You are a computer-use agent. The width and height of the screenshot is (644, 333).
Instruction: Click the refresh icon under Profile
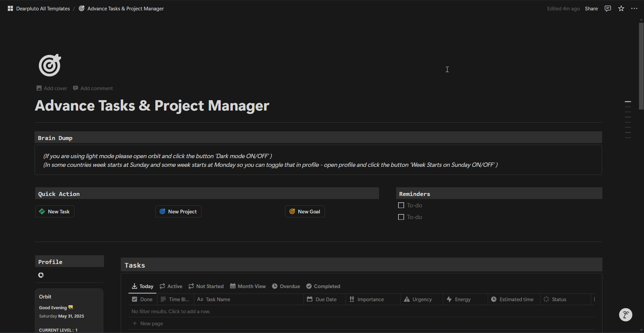(x=41, y=275)
